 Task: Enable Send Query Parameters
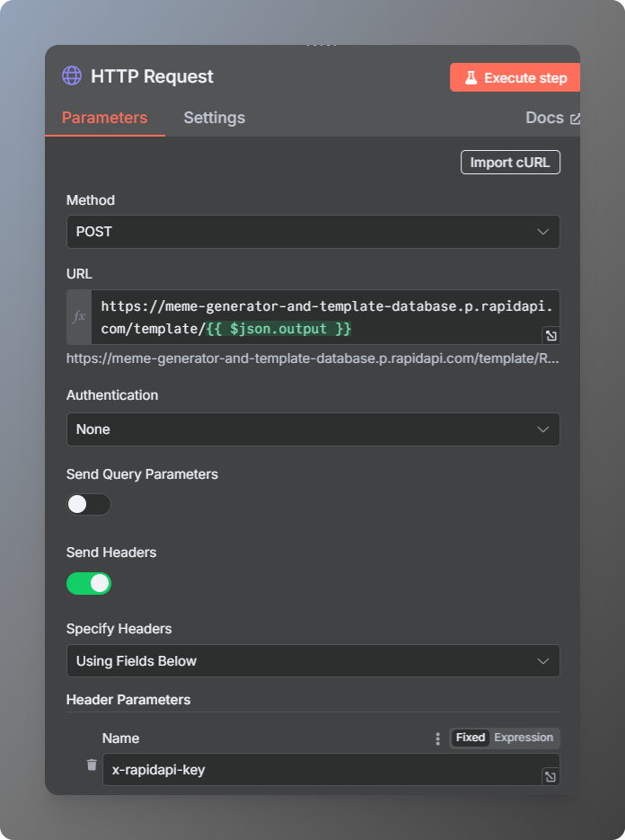[x=88, y=504]
